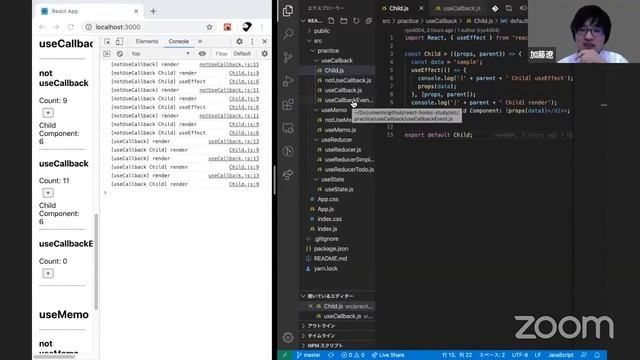Screen dimensions: 640x360
Task: Click JavaScript language mode in status bar
Action: (560, 355)
